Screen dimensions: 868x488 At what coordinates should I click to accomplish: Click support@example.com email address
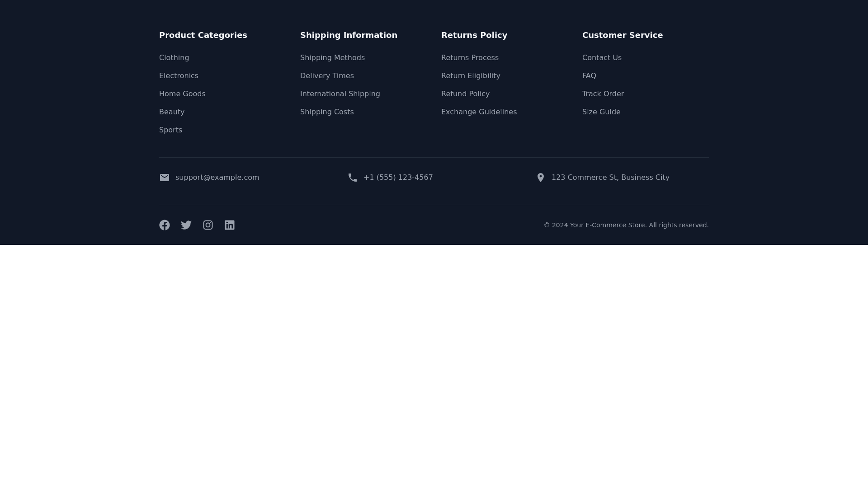pyautogui.click(x=217, y=178)
